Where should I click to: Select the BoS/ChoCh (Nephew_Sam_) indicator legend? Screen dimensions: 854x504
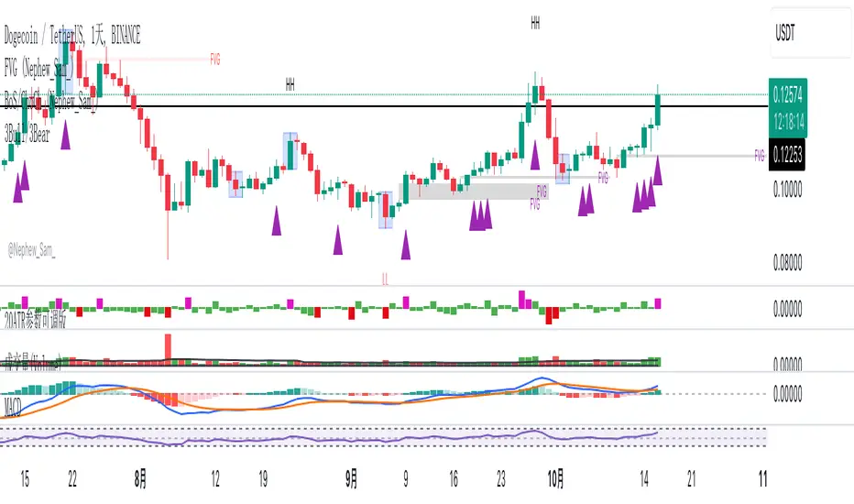[51, 102]
